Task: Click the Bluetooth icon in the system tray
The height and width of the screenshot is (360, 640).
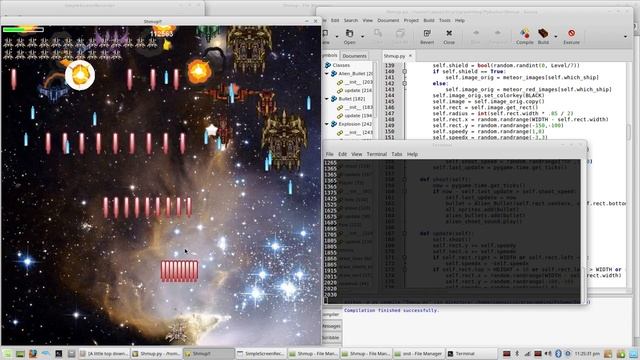Action: point(558,353)
